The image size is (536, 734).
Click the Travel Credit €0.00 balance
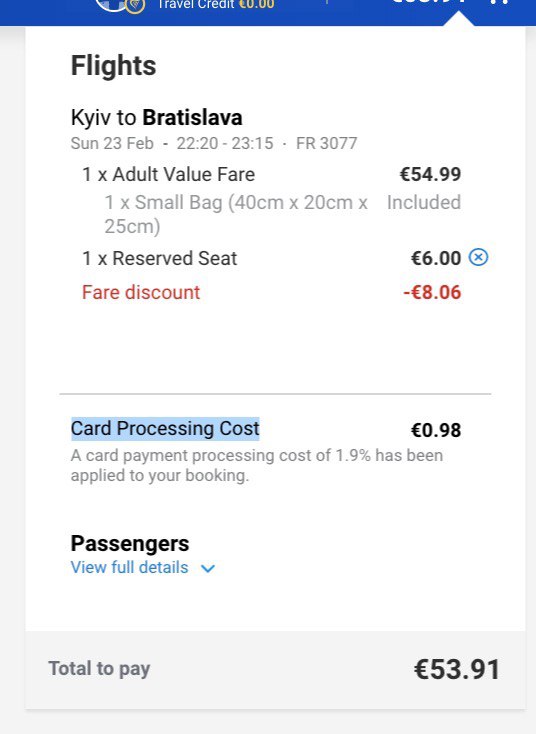pyautogui.click(x=216, y=5)
